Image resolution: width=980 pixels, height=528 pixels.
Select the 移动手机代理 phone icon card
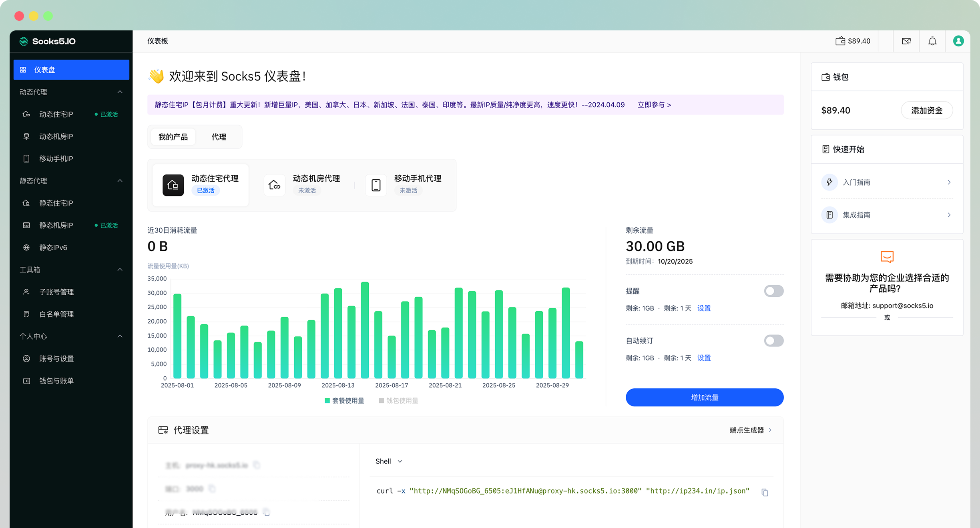pos(376,185)
